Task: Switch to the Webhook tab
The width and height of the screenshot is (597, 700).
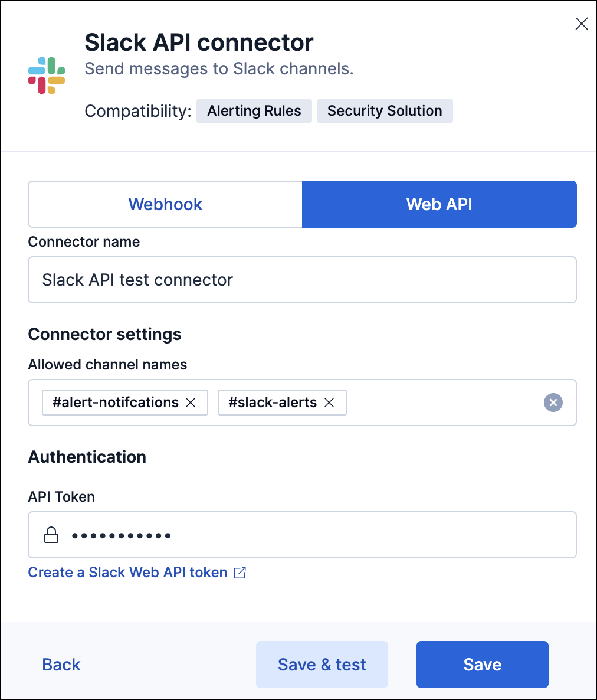Action: (165, 204)
